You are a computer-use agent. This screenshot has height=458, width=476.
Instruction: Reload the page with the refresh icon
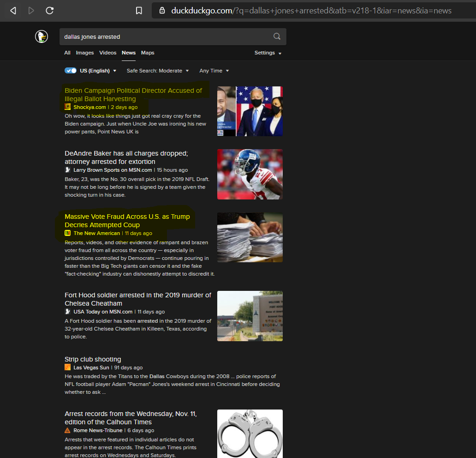(x=49, y=11)
